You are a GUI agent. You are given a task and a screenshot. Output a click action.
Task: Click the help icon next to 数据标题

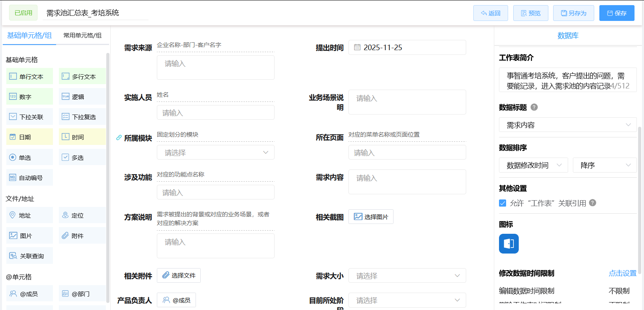534,107
